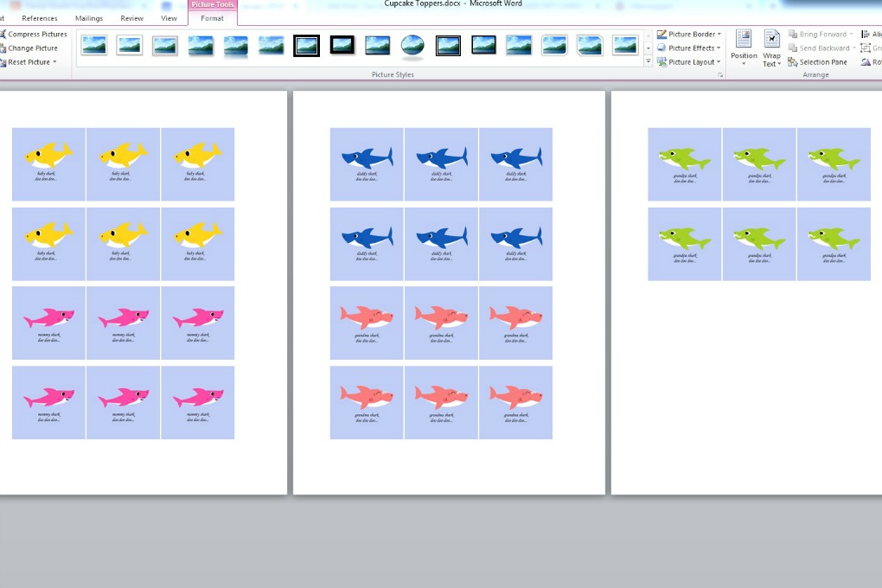Apply the Beveled Oval Black picture style

coord(412,46)
